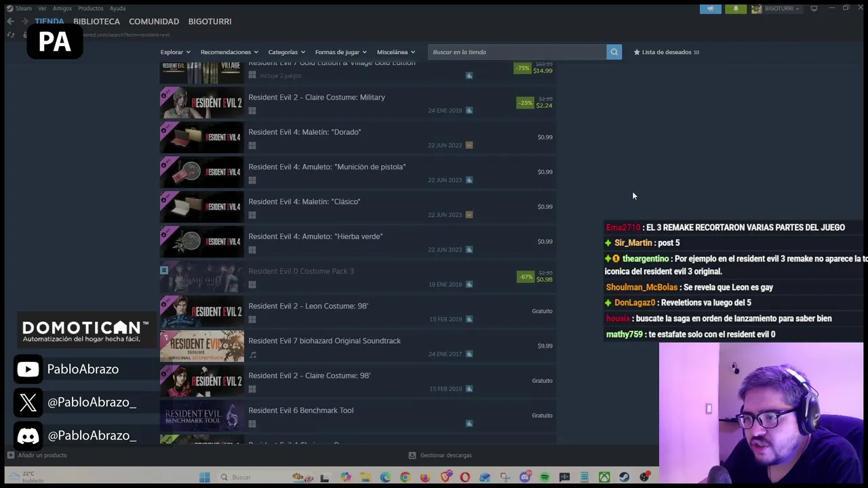Click the store search magnifier button
Viewport: 868px width, 488px height.
(x=614, y=52)
